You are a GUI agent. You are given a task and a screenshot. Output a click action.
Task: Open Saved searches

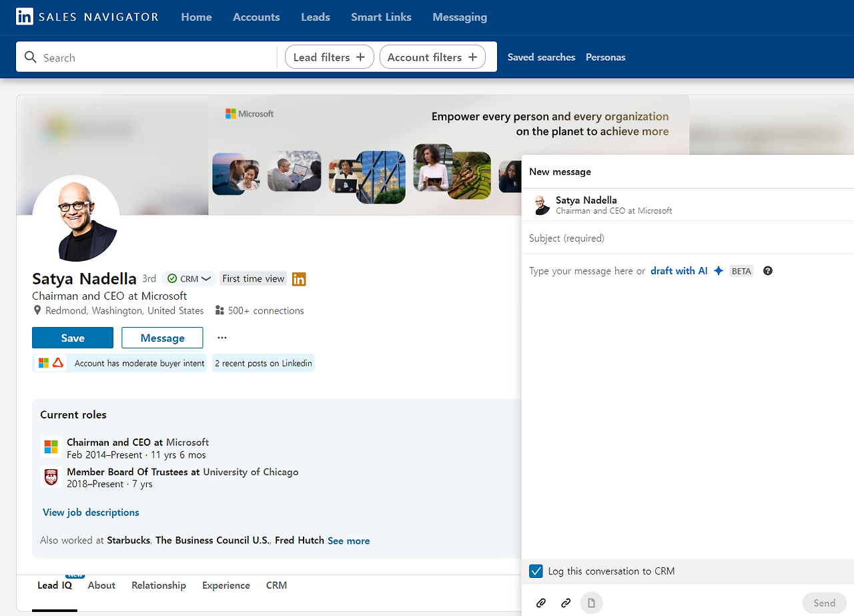(x=541, y=57)
